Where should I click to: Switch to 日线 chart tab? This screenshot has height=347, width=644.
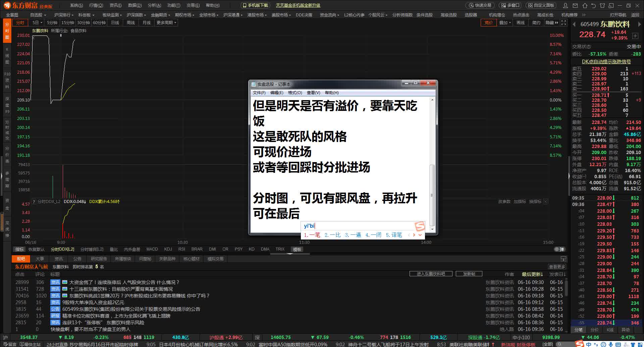click(115, 23)
